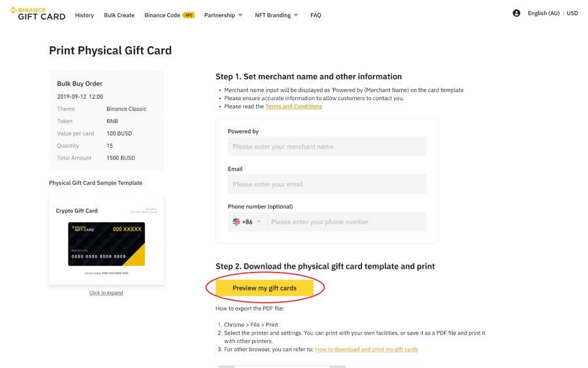This screenshot has width=588, height=368.
Task: Change the English (AU) language setting
Action: [544, 13]
